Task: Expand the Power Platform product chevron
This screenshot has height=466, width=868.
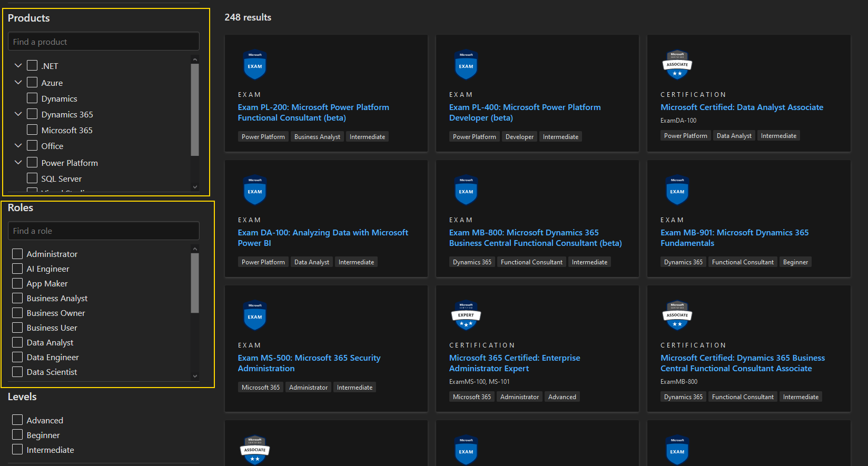Action: 18,162
